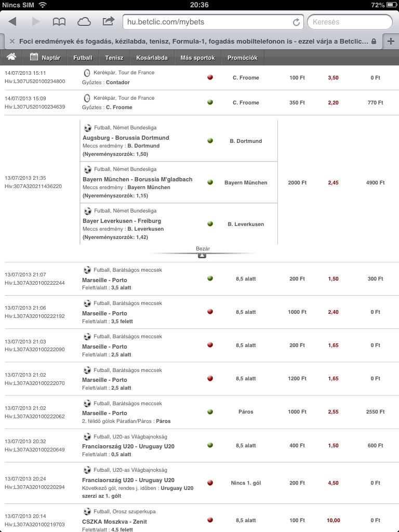
Task: Close the current Betclic tab
Action: (x=11, y=41)
